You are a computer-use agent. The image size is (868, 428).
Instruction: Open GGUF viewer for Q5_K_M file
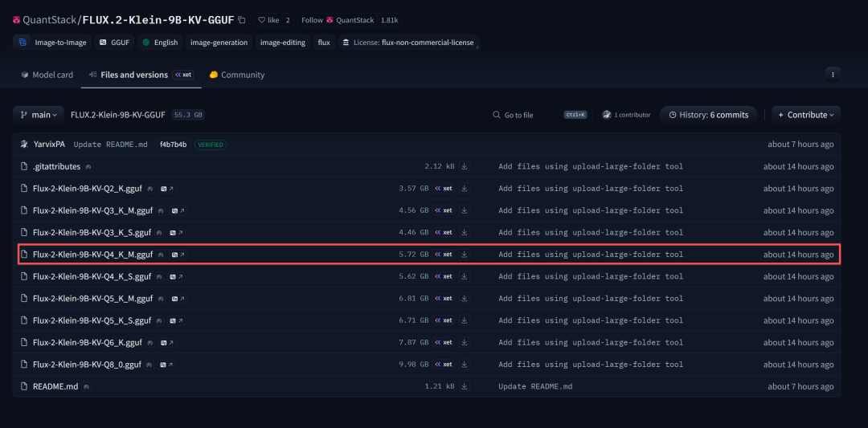tap(178, 299)
